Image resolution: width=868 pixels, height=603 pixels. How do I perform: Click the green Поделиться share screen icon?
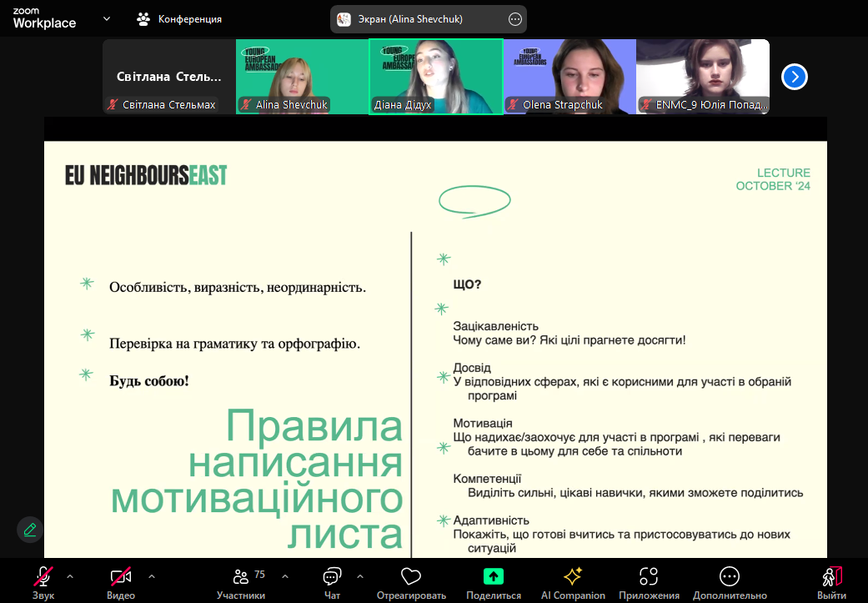[494, 576]
